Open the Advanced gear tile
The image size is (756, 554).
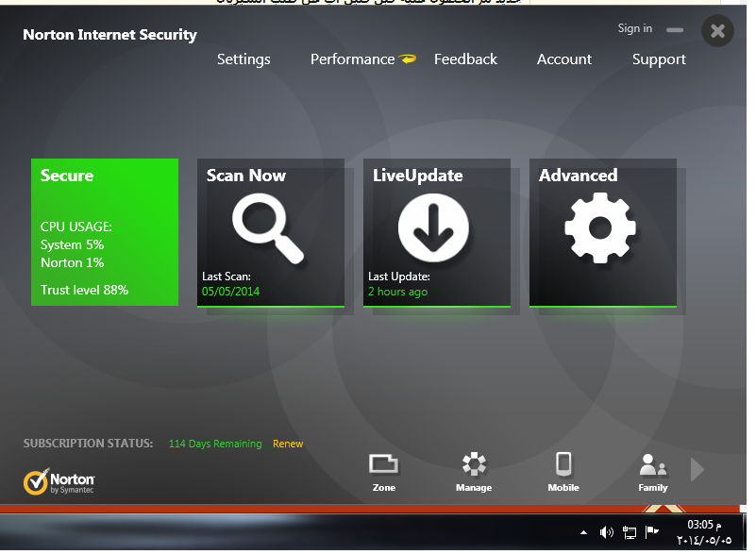[x=603, y=232]
